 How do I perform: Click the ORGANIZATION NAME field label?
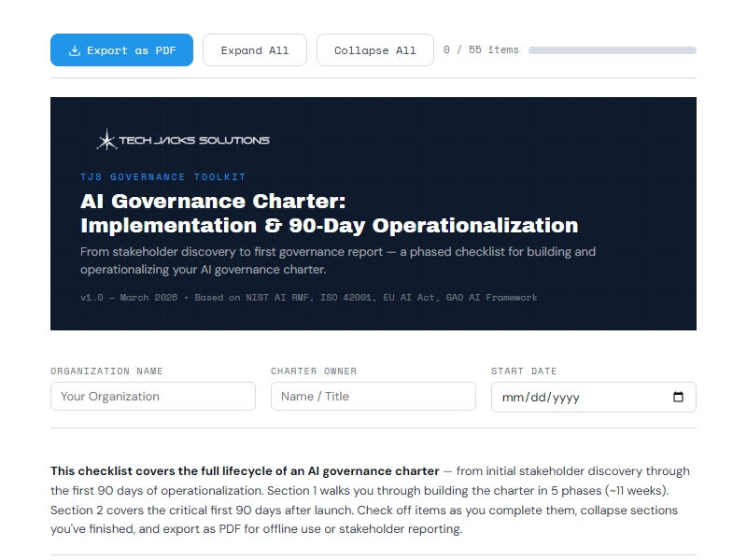[x=106, y=371]
